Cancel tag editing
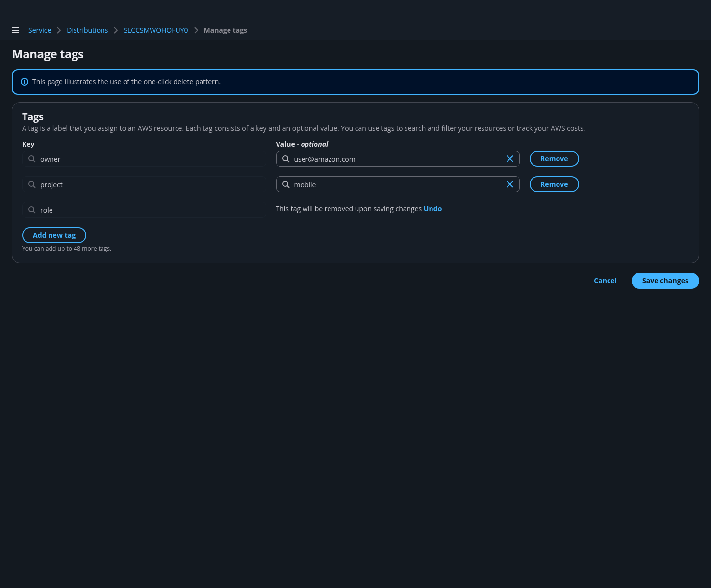Image resolution: width=711 pixels, height=588 pixels. 605,281
